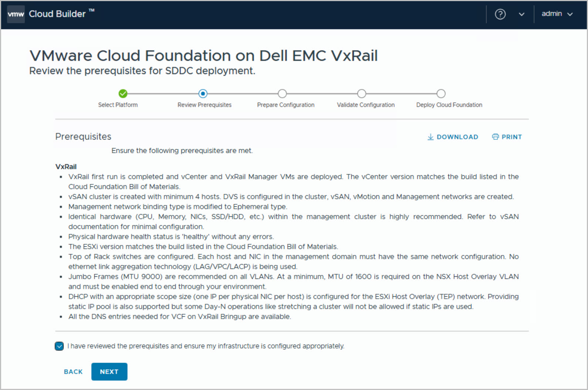This screenshot has height=390, width=588.
Task: Click the Prepare Configuration step label
Action: pyautogui.click(x=286, y=105)
